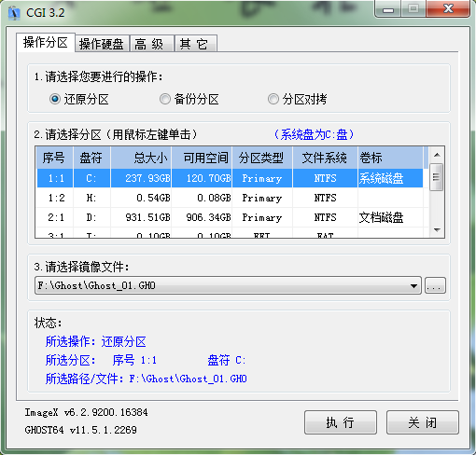Select the partition row 1:2 H:
This screenshot has height=455, width=476.
(230, 198)
